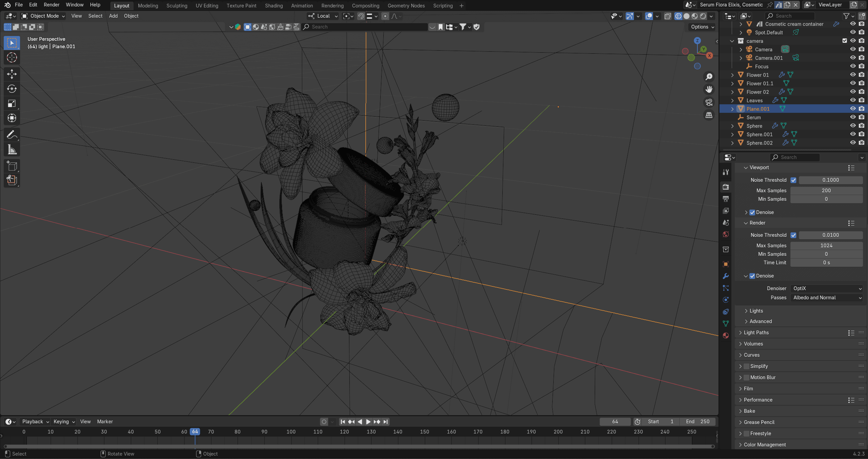
Task: Expand the Sphere.001 item in the outliner
Action: pyautogui.click(x=732, y=135)
